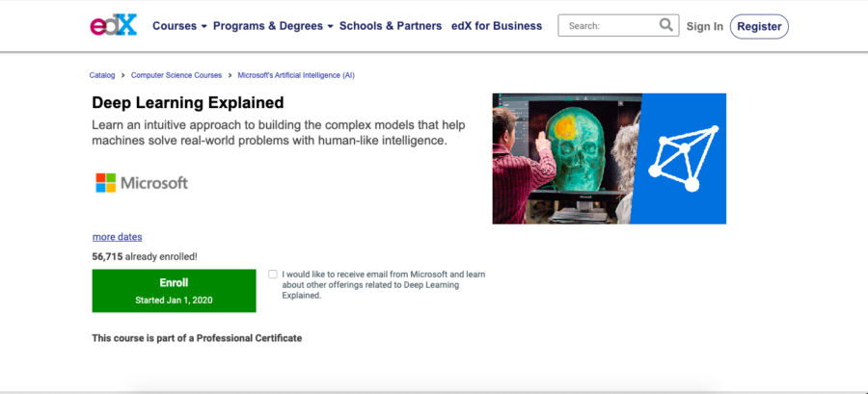
Task: Open Computer Science Courses breadcrumb
Action: point(176,75)
